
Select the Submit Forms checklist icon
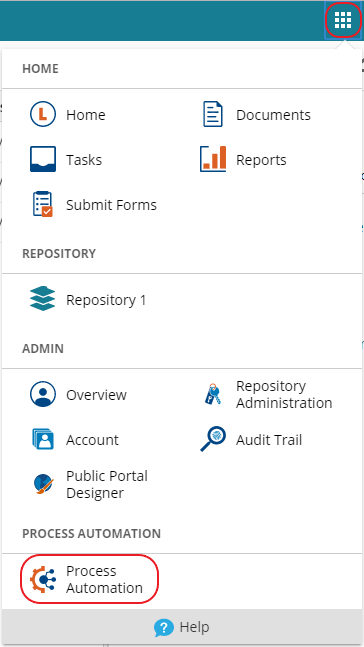[43, 204]
